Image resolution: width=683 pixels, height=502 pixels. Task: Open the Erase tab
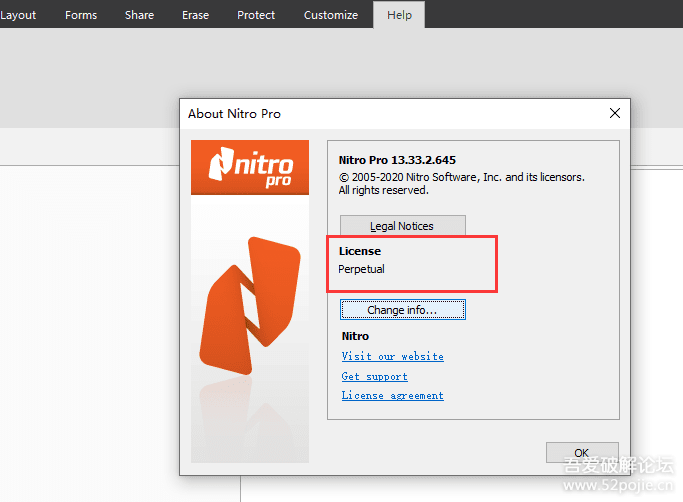[195, 15]
